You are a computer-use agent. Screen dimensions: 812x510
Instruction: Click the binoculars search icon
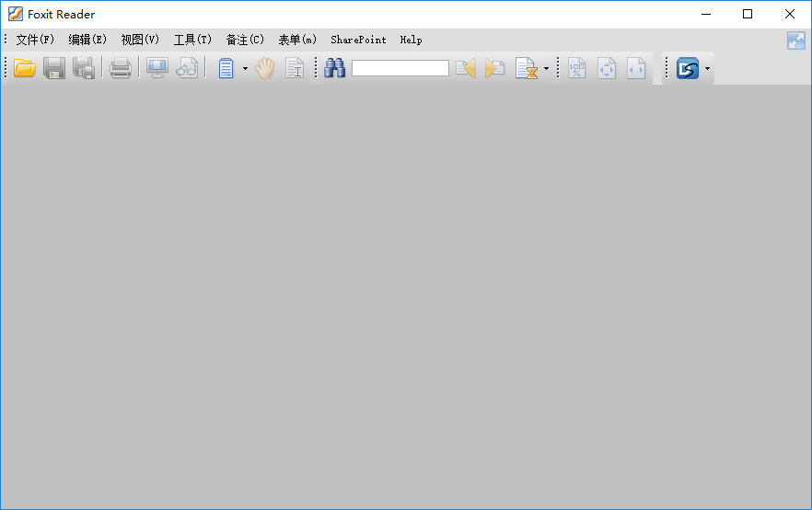coord(334,68)
